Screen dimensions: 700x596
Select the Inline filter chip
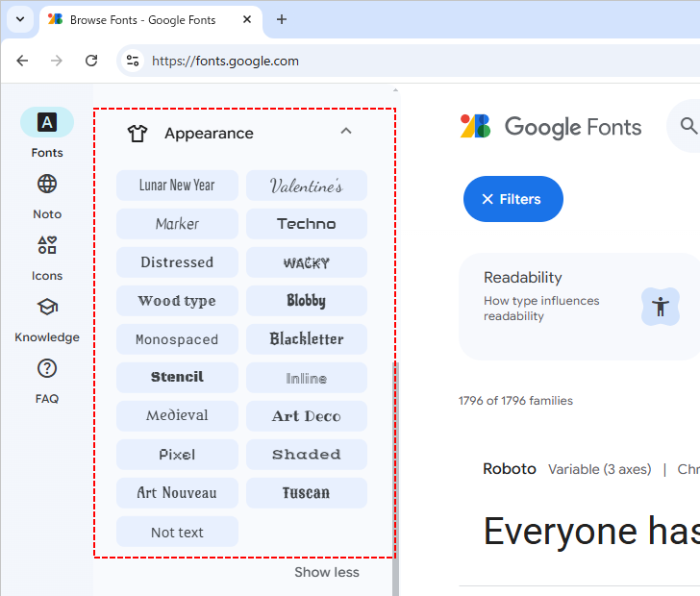pyautogui.click(x=307, y=377)
